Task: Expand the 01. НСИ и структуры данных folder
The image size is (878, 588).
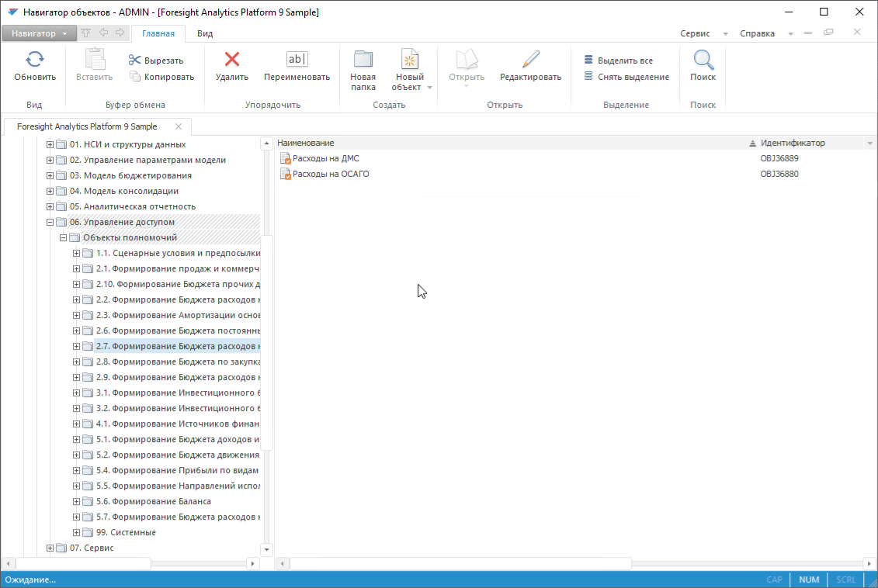Action: [x=50, y=144]
